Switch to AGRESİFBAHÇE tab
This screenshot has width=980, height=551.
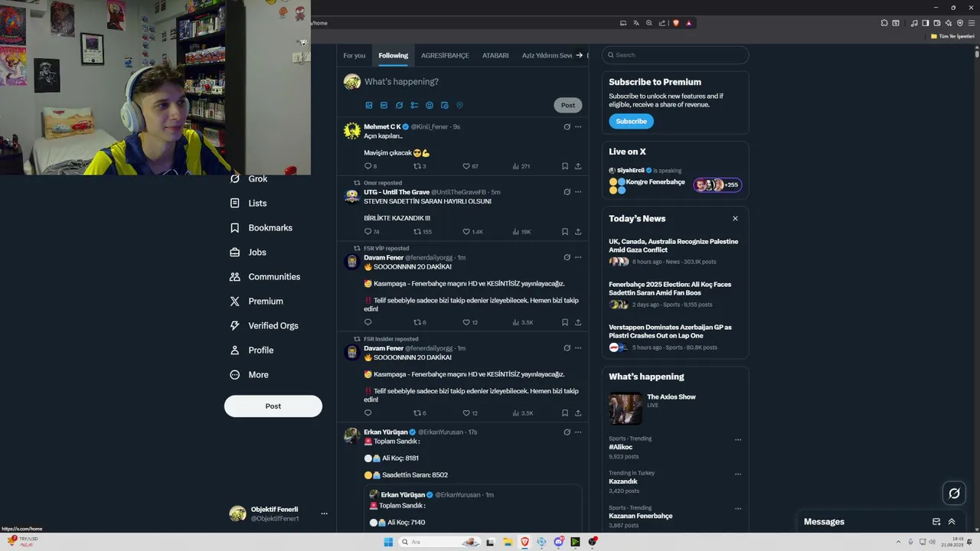(445, 56)
